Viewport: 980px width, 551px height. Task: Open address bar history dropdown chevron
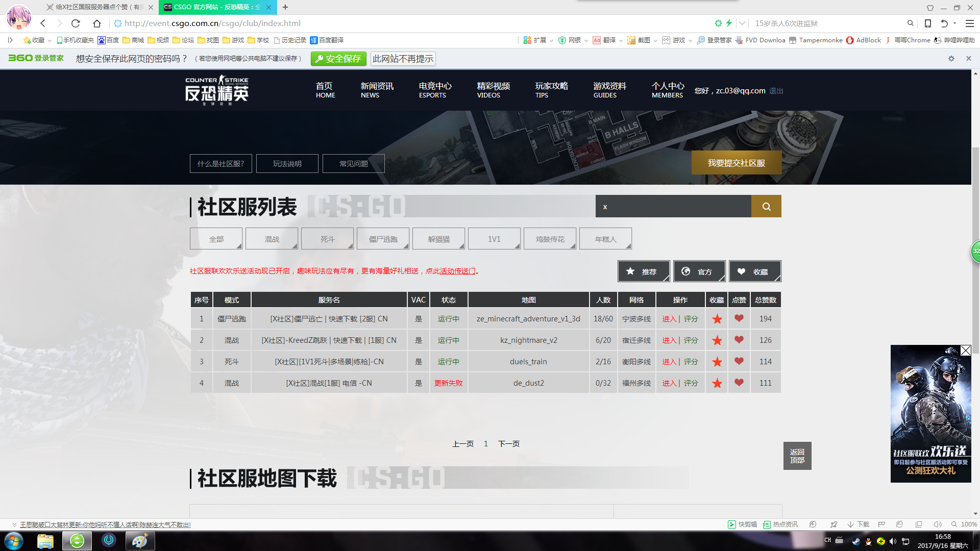coord(742,23)
